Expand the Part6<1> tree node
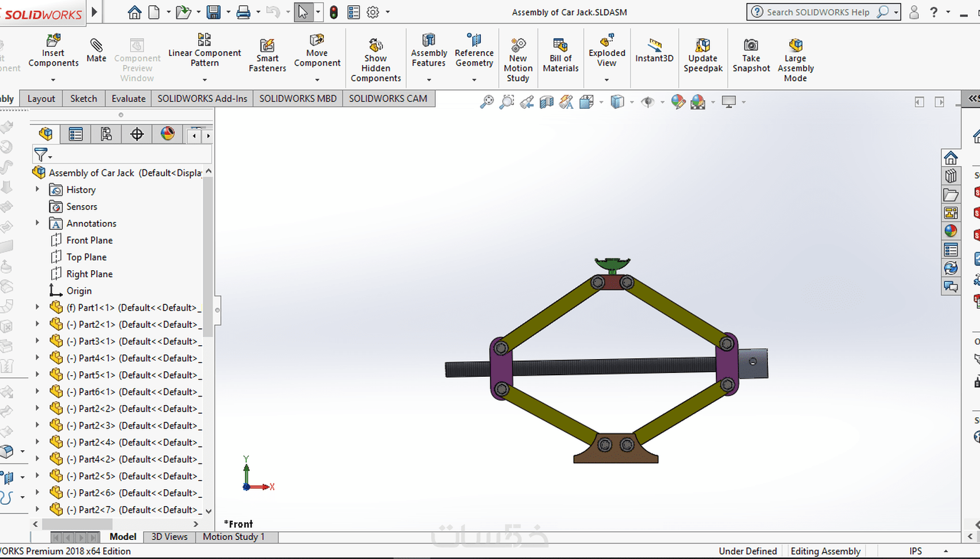Screen dimensions: 980x559 click(37, 391)
